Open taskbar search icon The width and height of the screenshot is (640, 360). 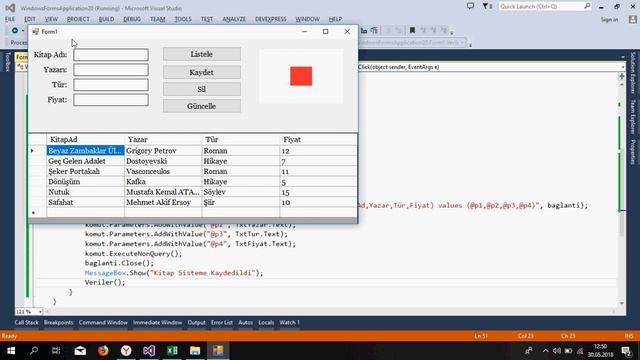[x=34, y=351]
